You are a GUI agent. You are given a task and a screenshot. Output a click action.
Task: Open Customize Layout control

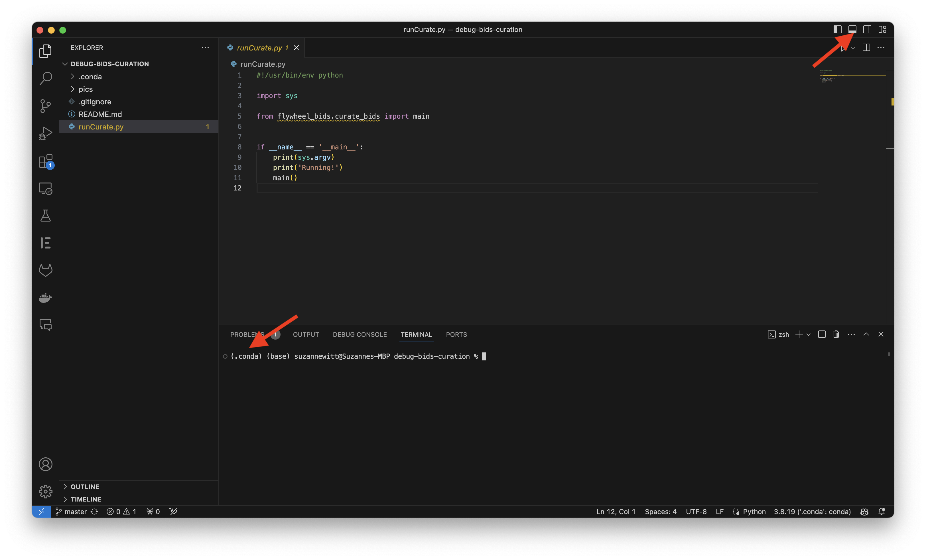(882, 29)
